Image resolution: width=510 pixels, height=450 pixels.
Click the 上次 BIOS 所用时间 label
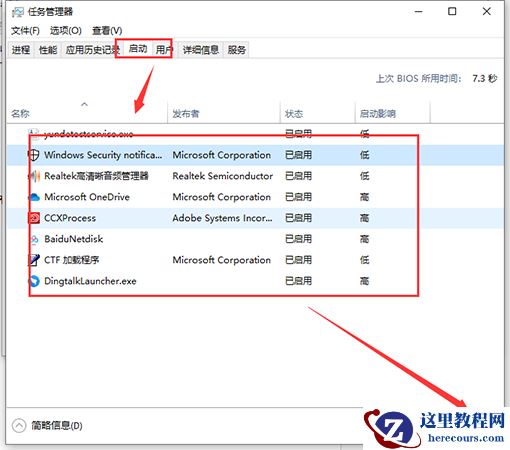pos(419,79)
